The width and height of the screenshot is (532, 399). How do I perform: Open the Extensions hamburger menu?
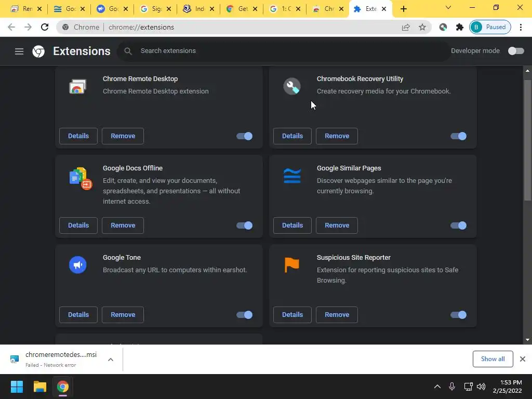19,51
